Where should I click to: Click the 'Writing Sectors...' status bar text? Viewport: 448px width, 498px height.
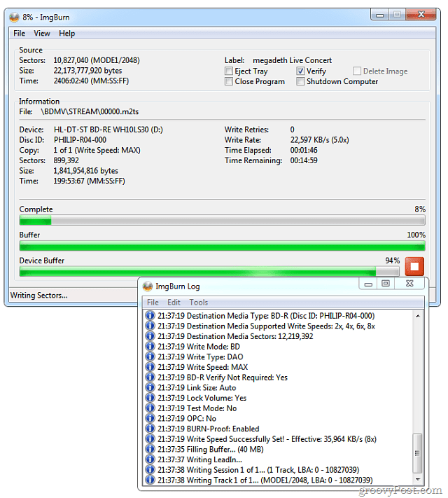coord(38,295)
